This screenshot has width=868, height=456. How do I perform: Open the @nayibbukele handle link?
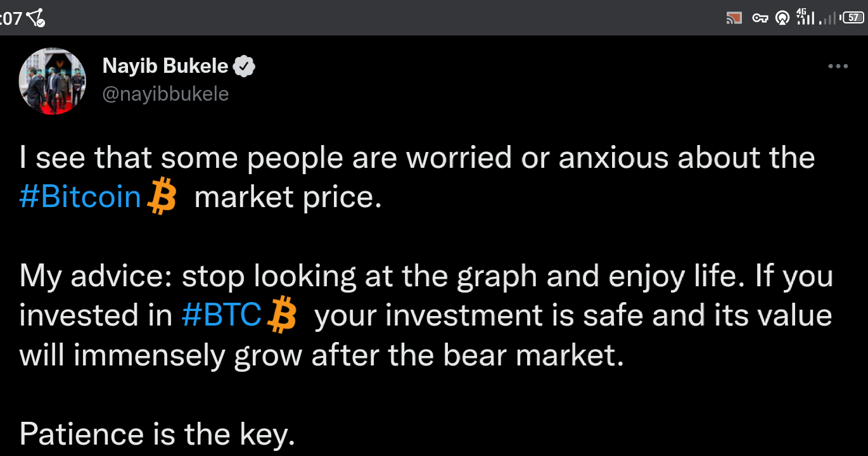point(165,94)
